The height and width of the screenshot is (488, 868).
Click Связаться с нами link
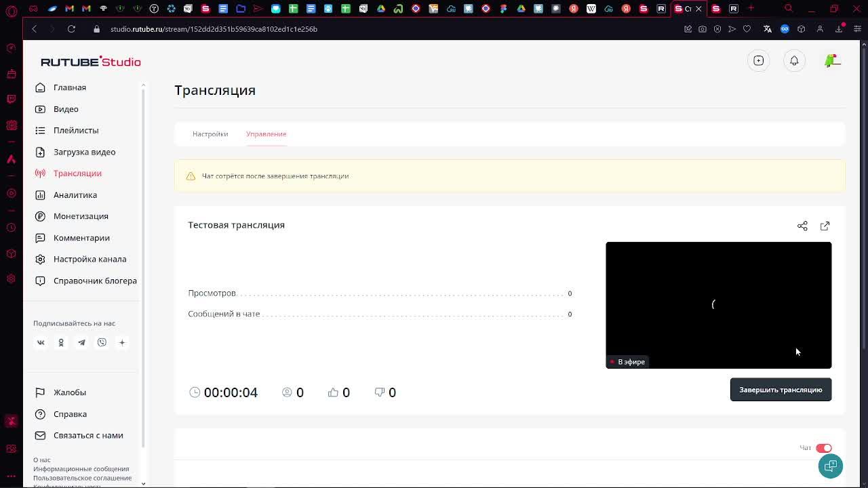click(x=88, y=435)
